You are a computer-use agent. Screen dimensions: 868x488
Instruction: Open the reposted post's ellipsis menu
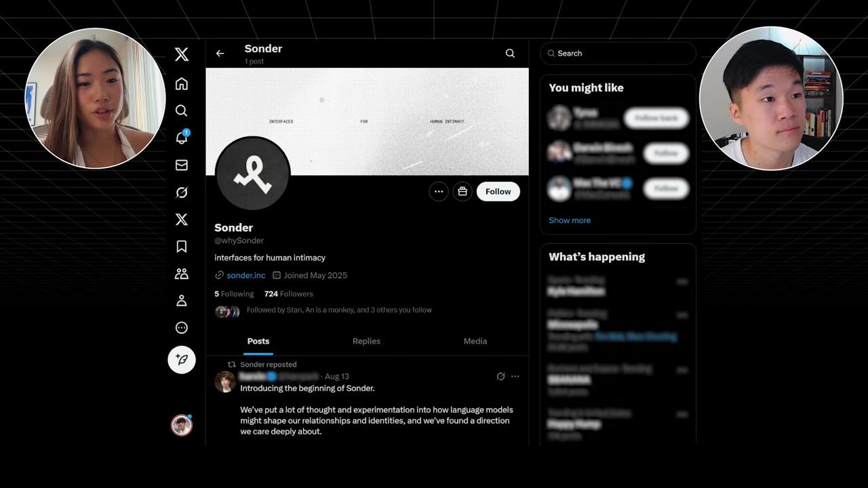pos(515,376)
